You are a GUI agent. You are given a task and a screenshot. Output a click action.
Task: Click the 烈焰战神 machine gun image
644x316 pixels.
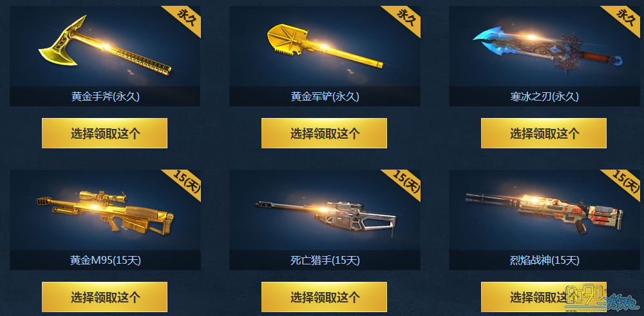point(544,211)
